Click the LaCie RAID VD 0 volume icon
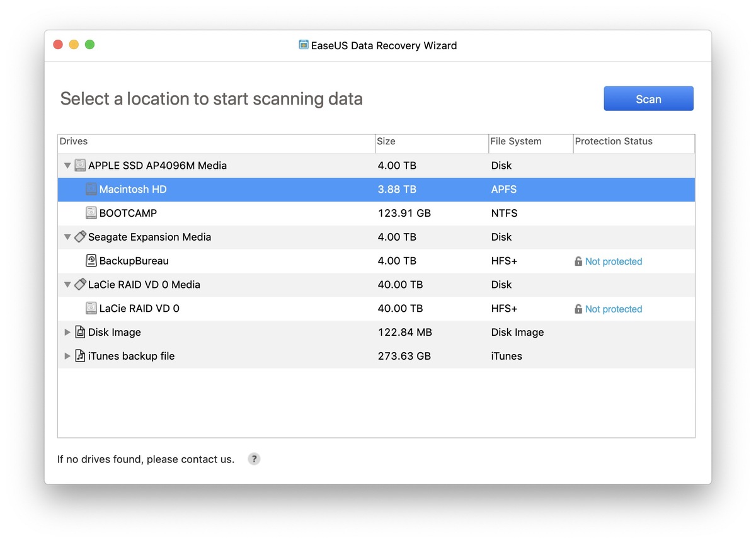Viewport: 756px width, 543px height. click(x=91, y=309)
